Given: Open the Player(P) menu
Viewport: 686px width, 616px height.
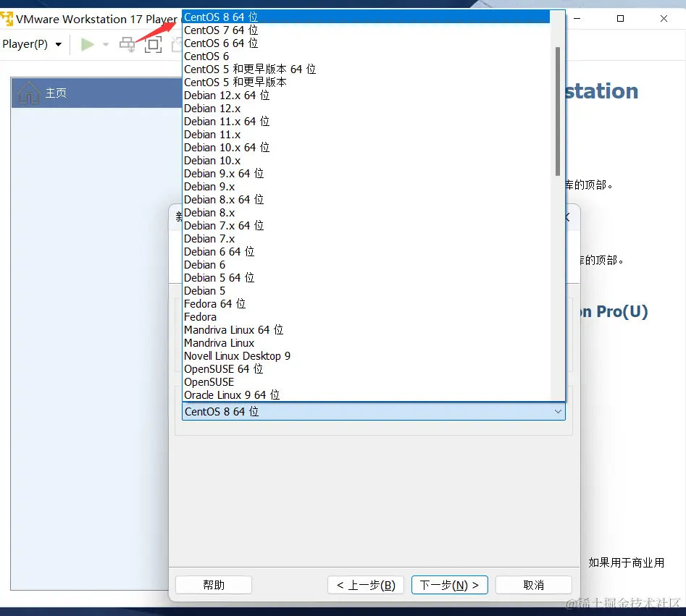Looking at the screenshot, I should 32,44.
